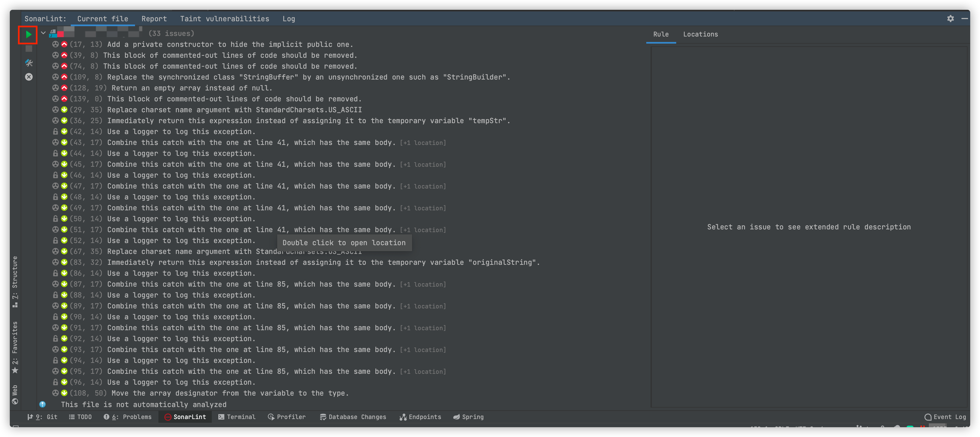Click the SonarLint tool window button
Screen dimensions: 980x437
pyautogui.click(x=185, y=417)
